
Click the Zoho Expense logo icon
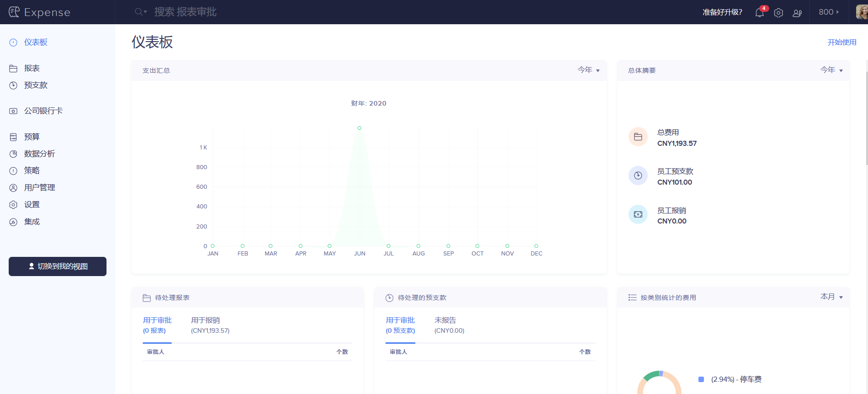coord(14,12)
